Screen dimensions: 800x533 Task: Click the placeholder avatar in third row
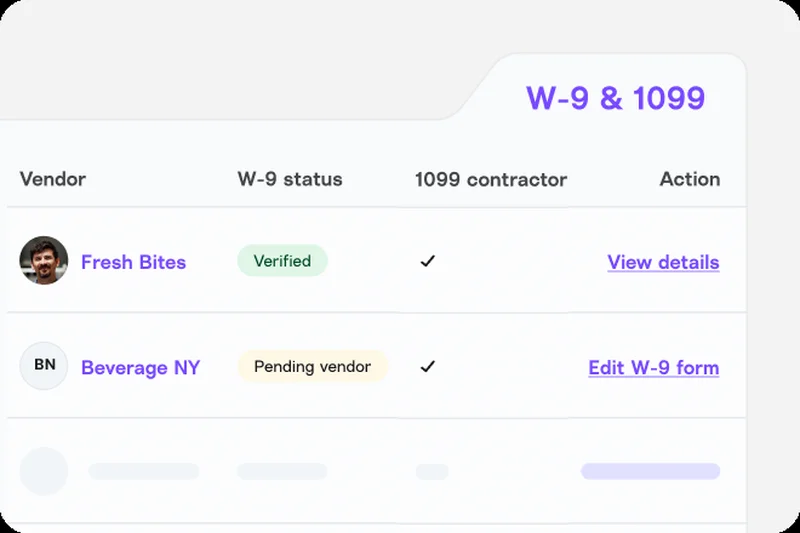click(x=44, y=471)
